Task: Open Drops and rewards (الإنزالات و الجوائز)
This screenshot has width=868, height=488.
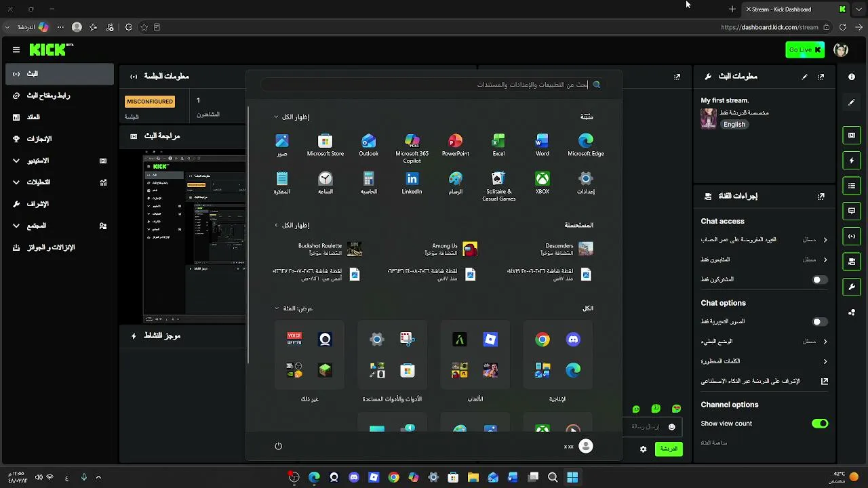Action: (x=60, y=247)
